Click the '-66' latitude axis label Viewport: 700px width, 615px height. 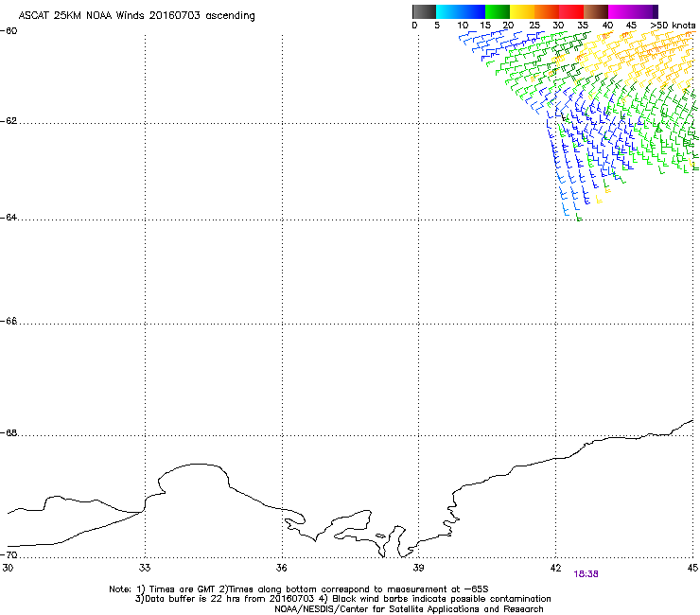9,321
